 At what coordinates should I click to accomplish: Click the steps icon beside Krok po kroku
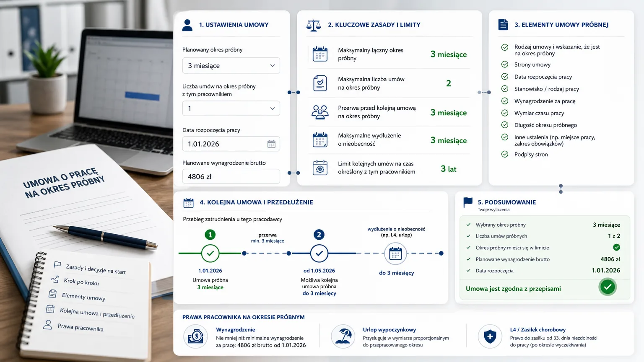[x=55, y=279]
